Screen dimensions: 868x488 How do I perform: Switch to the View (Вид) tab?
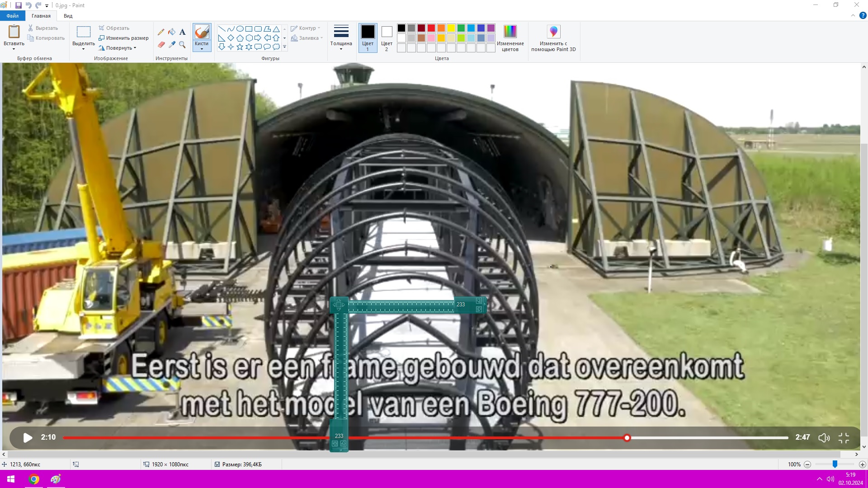[68, 16]
